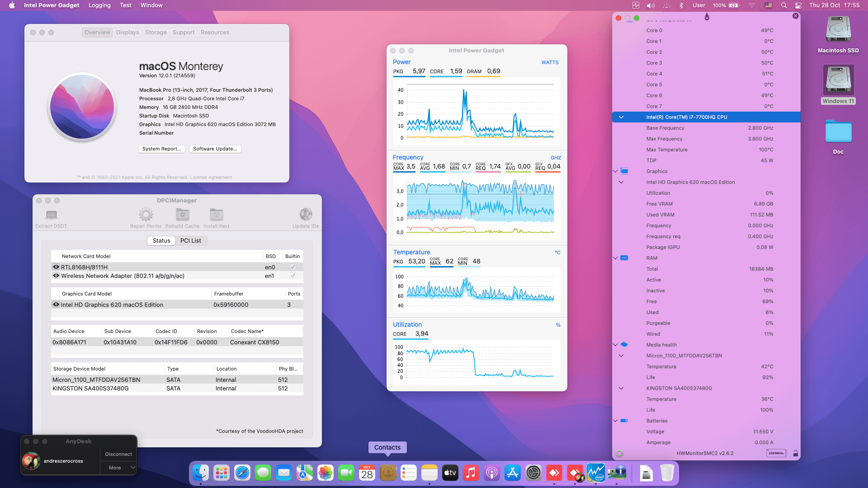Image resolution: width=868 pixels, height=488 pixels.
Task: Open Control Center in menu bar
Action: tap(798, 5)
